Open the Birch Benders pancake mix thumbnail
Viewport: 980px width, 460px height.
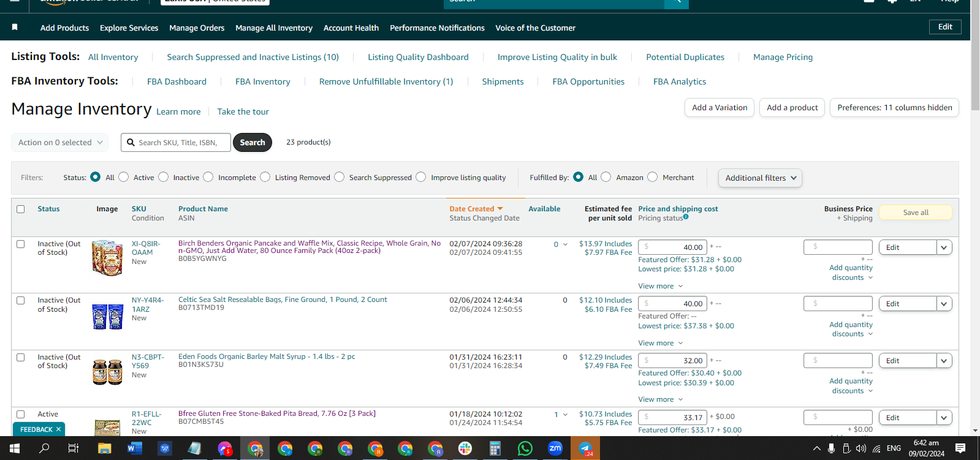coord(107,258)
